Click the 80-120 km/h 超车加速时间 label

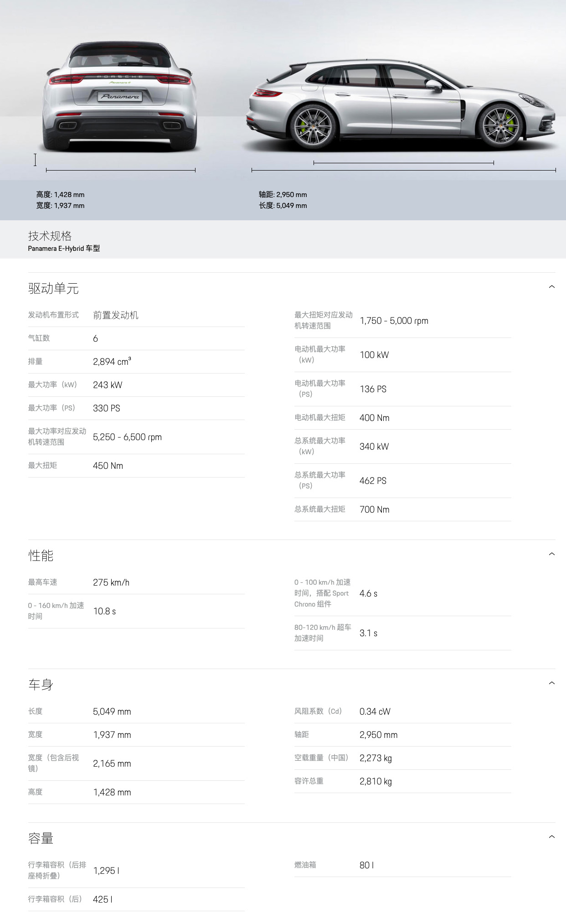(x=323, y=633)
